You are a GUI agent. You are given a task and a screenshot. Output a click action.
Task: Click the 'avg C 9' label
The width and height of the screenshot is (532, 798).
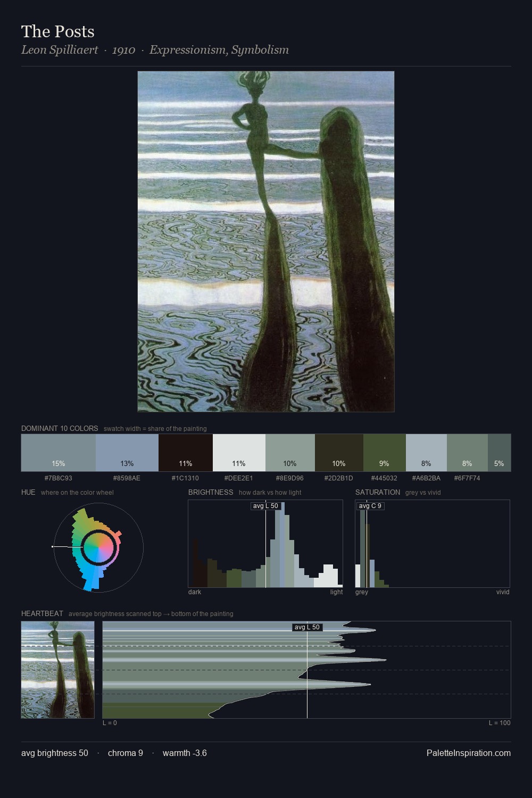coord(370,506)
